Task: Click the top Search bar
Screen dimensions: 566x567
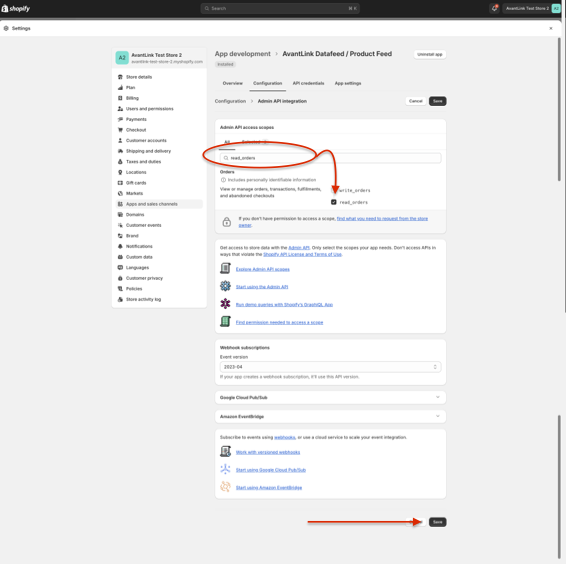Action: pyautogui.click(x=280, y=8)
